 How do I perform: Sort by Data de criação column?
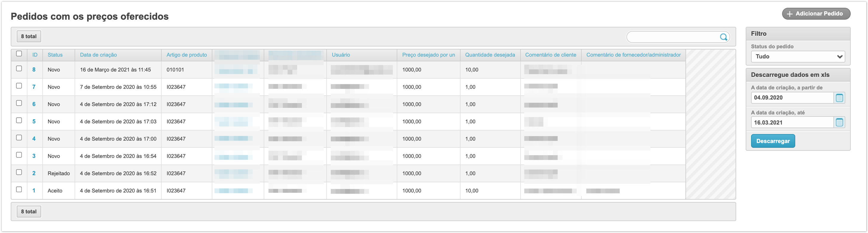pyautogui.click(x=98, y=55)
